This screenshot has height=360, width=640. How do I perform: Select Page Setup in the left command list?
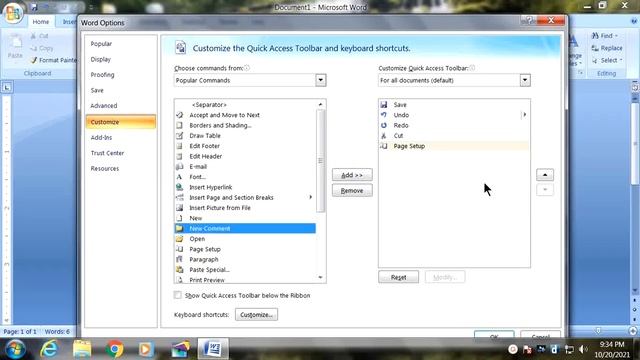(245, 249)
